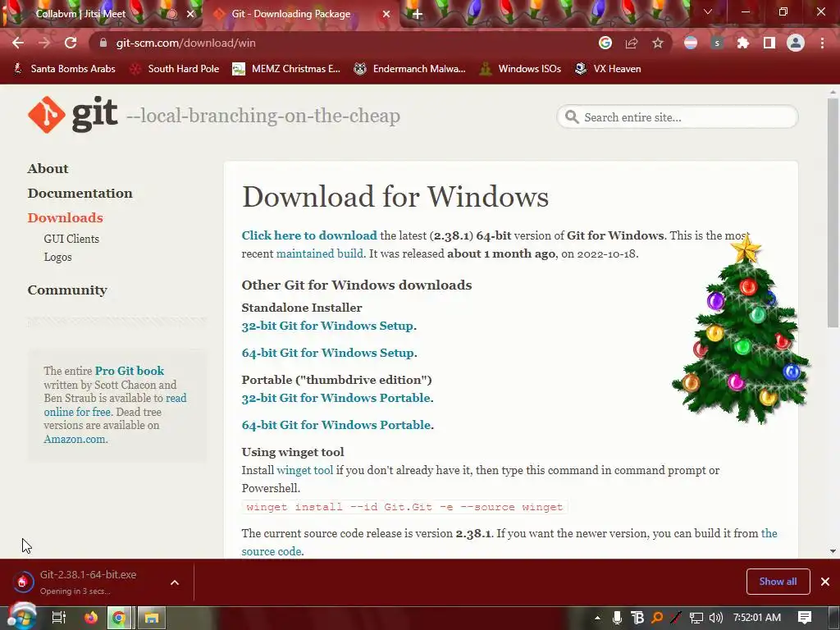840x630 pixels.
Task: Download 32-bit Git for Windows Setup
Action: (327, 326)
